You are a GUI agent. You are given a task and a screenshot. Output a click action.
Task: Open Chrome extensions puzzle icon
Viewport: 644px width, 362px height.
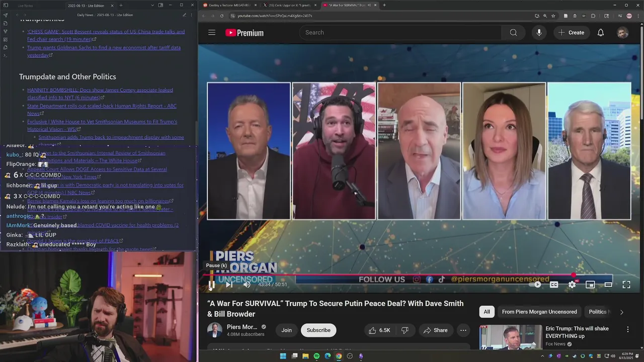593,16
